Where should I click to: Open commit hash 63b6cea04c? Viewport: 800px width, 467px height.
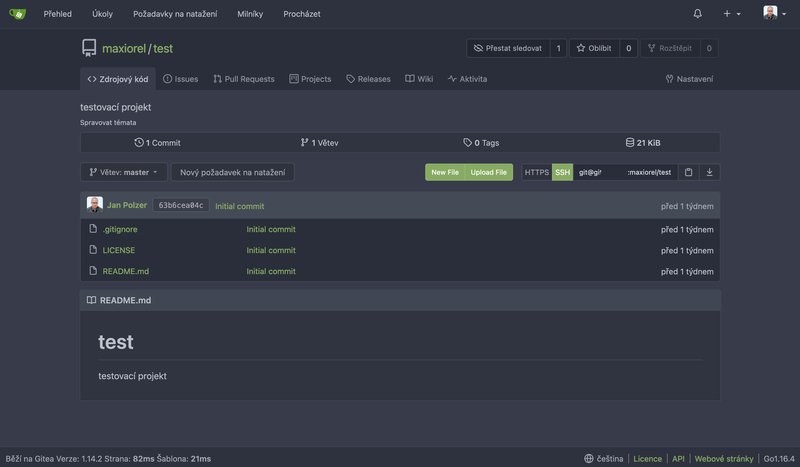tap(181, 205)
